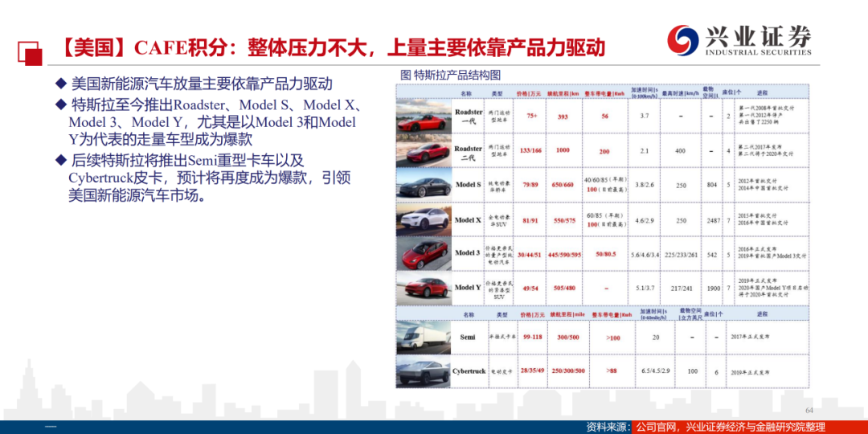Click the Cybertruck range value 250/300/500
This screenshot has height=434, width=868.
coord(568,371)
